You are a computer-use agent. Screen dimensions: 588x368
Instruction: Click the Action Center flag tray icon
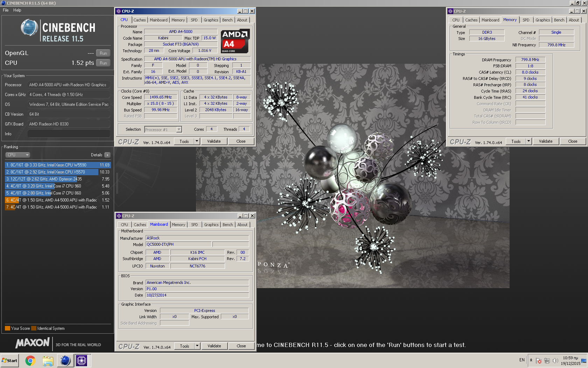tap(539, 360)
